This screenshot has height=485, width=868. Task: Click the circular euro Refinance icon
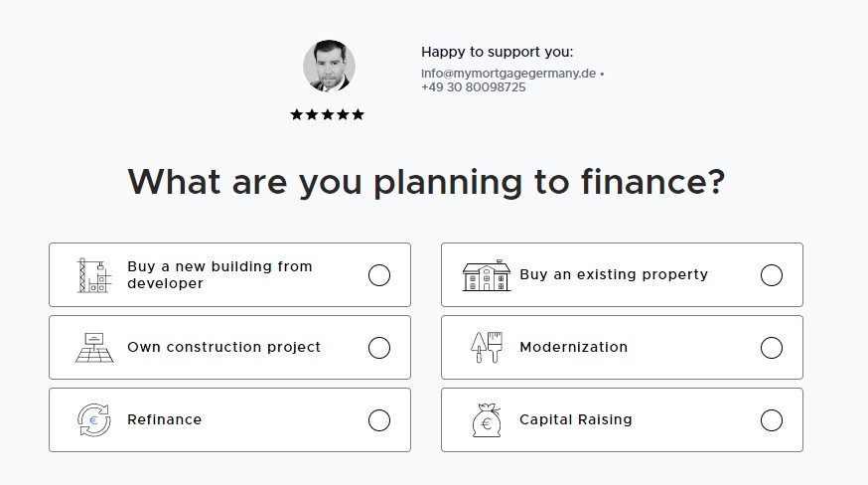pyautogui.click(x=94, y=420)
